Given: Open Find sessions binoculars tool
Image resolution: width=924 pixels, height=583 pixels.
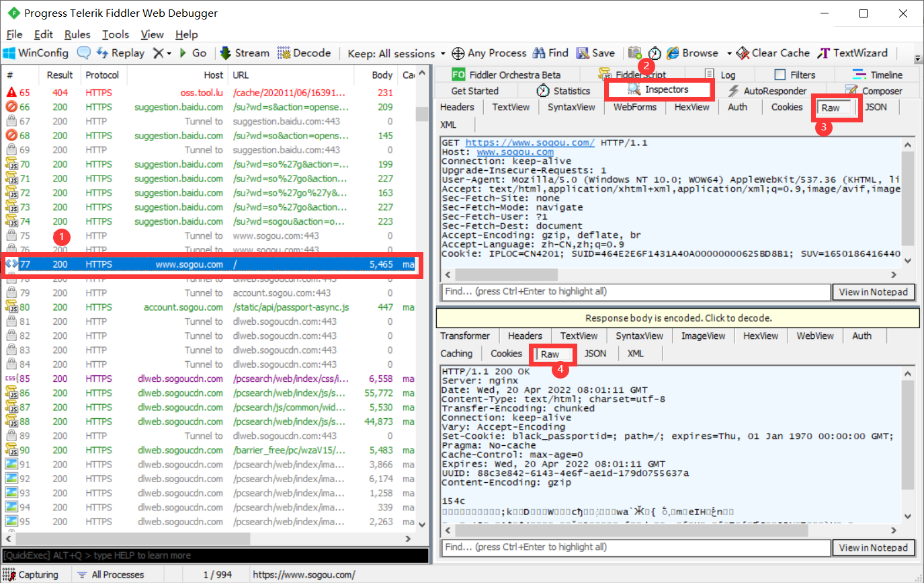Looking at the screenshot, I should tap(550, 53).
